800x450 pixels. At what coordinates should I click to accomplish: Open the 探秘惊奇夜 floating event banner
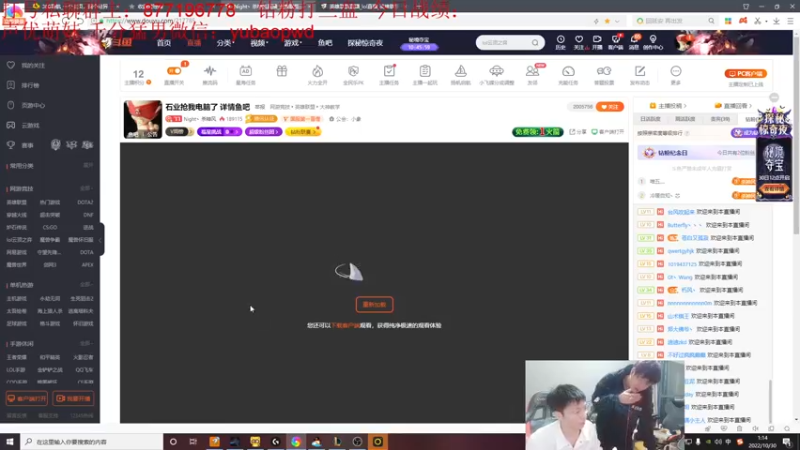click(774, 154)
